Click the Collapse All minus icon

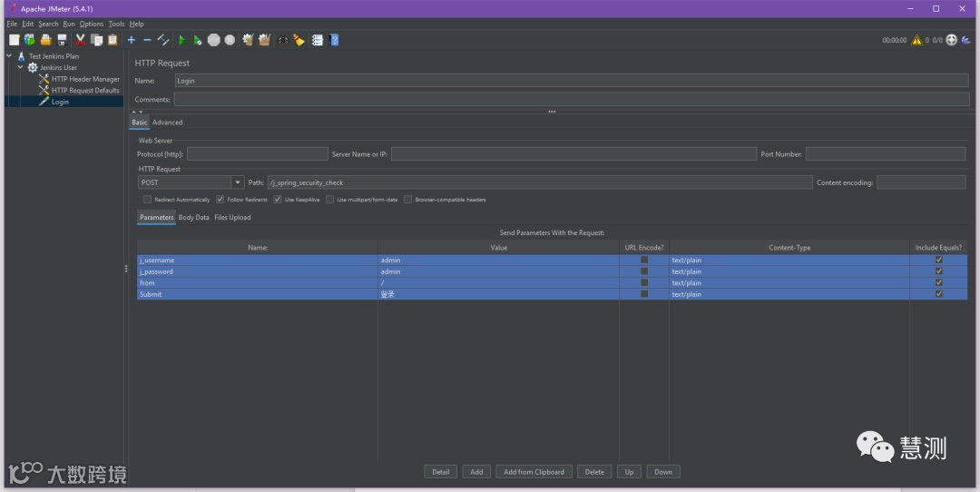pyautogui.click(x=148, y=40)
